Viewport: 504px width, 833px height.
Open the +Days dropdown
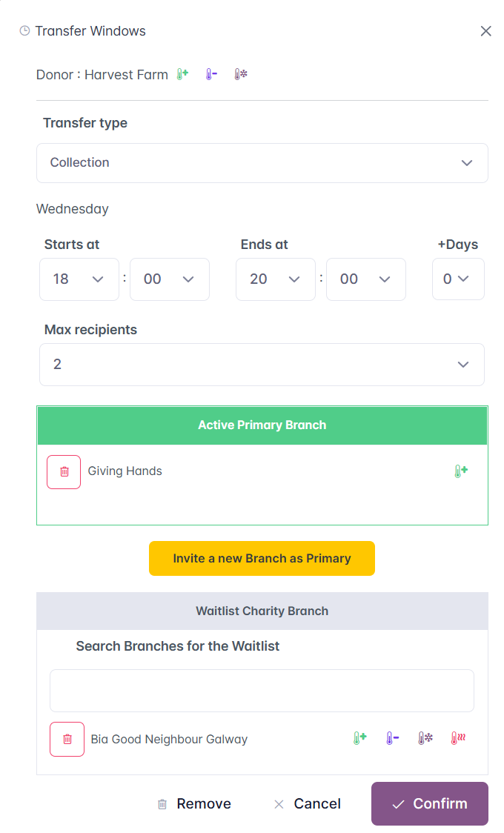457,279
